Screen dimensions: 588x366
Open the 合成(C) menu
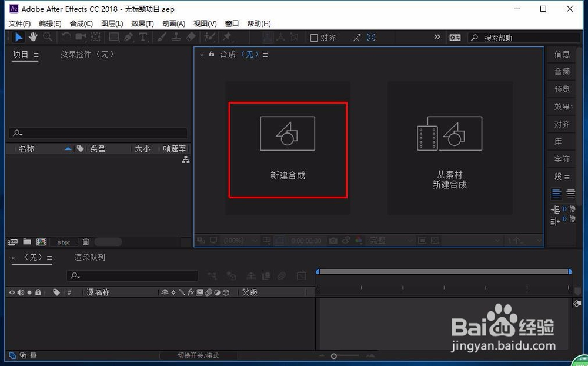click(81, 24)
